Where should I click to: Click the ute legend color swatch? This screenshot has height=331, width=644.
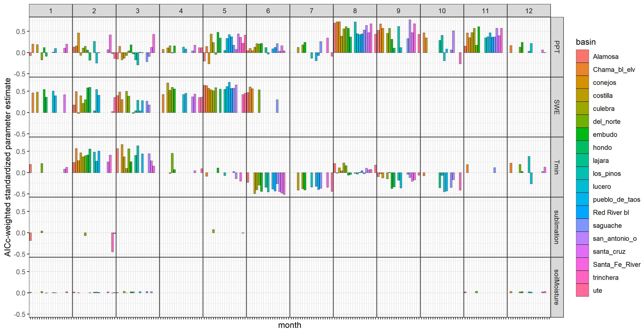tap(582, 291)
